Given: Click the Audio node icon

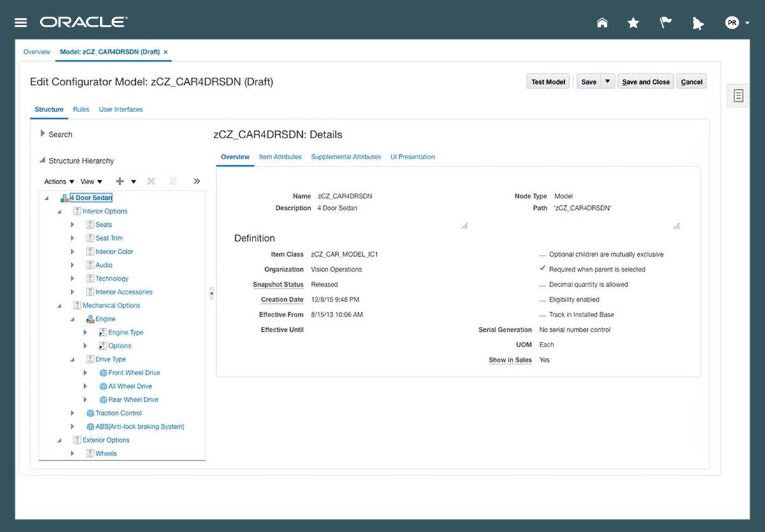Looking at the screenshot, I should [x=91, y=265].
